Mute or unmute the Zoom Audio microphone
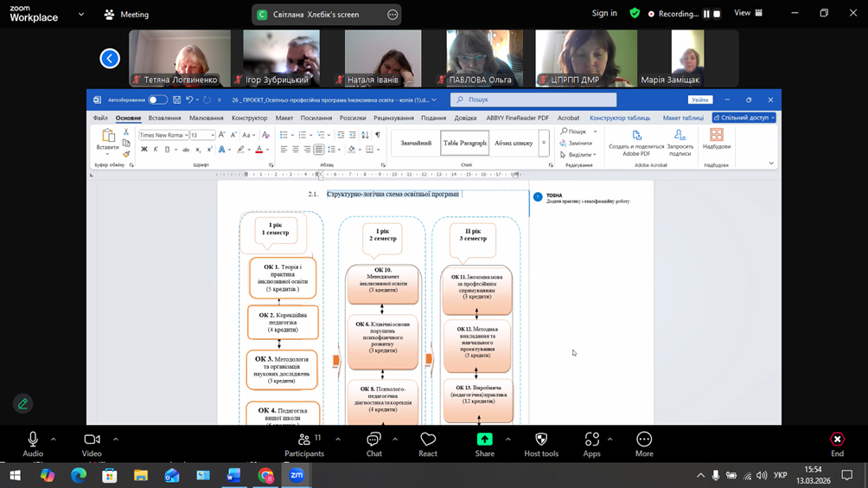Viewport: 868px width, 488px height. 33,440
